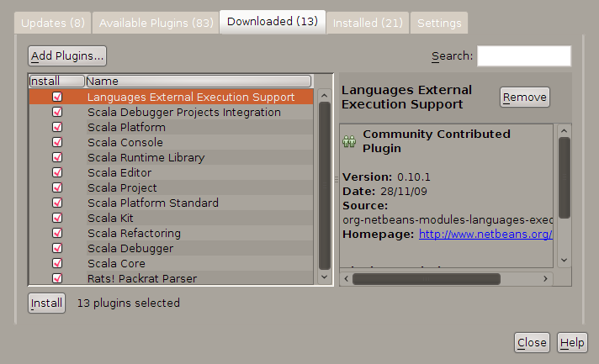The width and height of the screenshot is (599, 364).
Task: Toggle the Scala Core install checkbox
Action: click(x=57, y=263)
